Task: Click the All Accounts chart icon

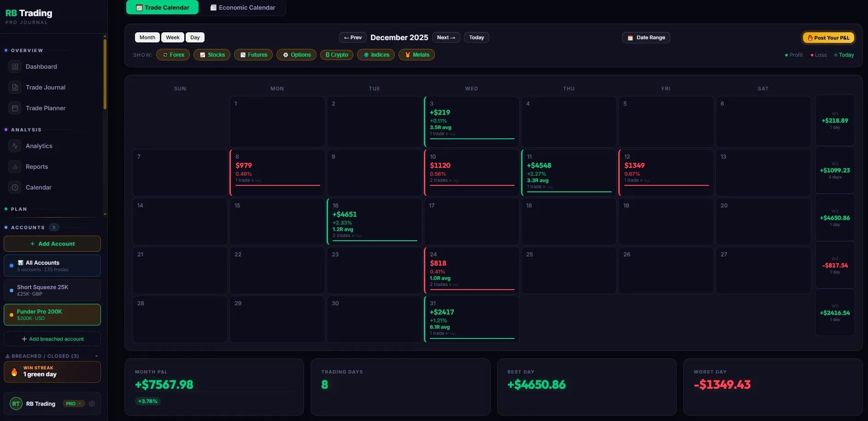Action: [x=20, y=263]
